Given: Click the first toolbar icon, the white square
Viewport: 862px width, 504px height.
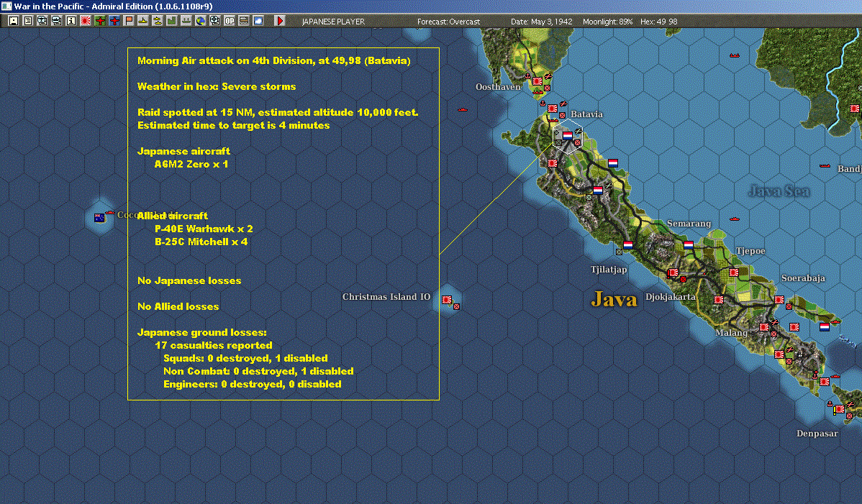Looking at the screenshot, I should click(14, 21).
